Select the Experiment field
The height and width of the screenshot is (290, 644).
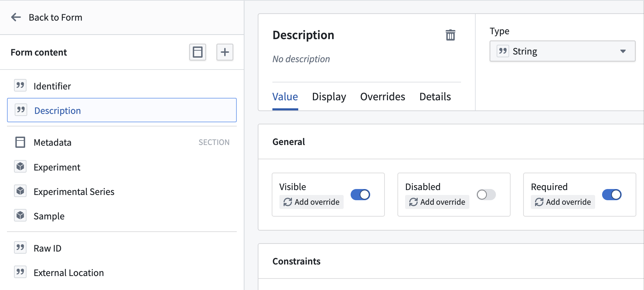click(122, 167)
